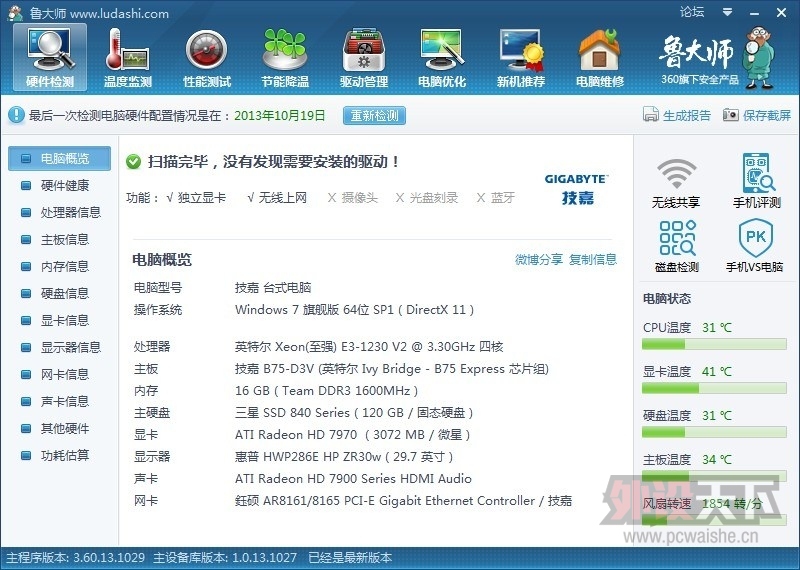Open 驱动管理 driver management icon
This screenshot has width=800, height=570.
(364, 57)
